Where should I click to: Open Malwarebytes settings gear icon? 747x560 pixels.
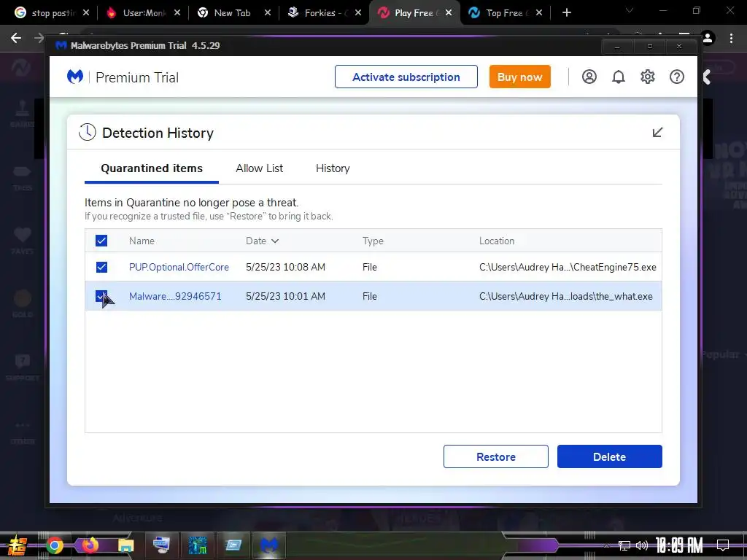[x=648, y=77]
